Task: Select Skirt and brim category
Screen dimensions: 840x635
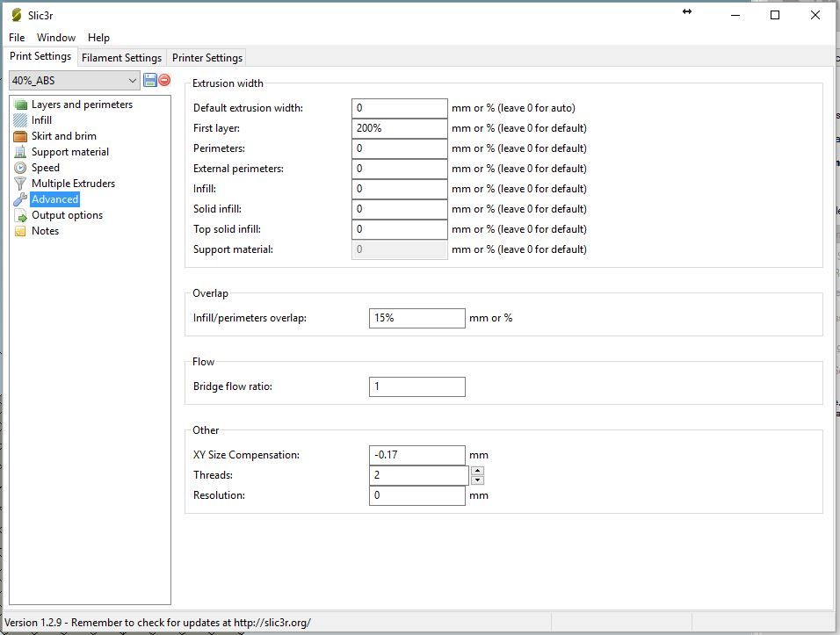Action: (x=64, y=136)
